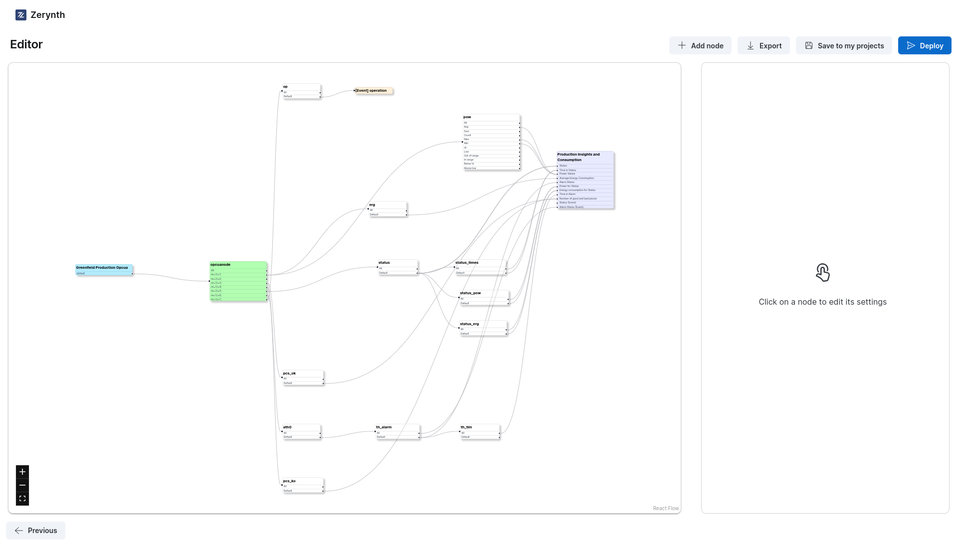Select the th_alarm node title
Image resolution: width=957 pixels, height=560 pixels.
pos(384,427)
